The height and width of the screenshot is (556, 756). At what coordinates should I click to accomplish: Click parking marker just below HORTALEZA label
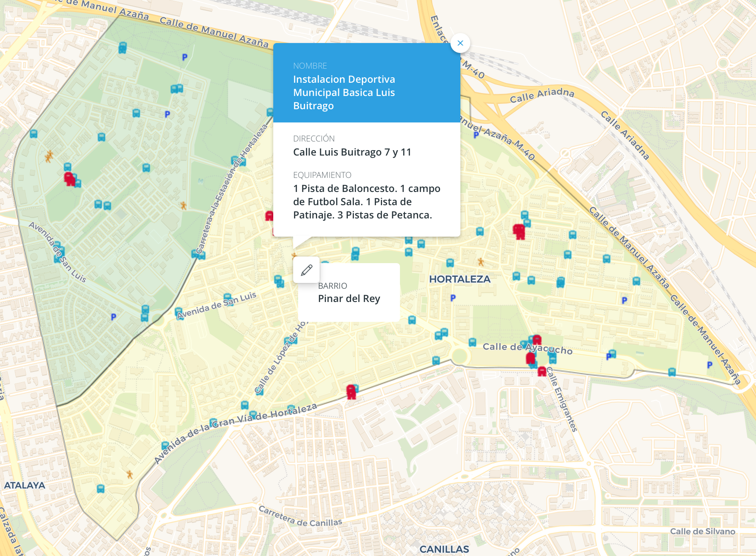coord(453,298)
